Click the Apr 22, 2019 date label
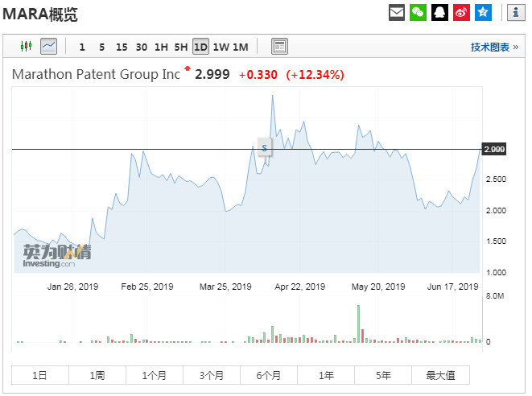Viewport: 532px width, 396px height. tap(300, 287)
